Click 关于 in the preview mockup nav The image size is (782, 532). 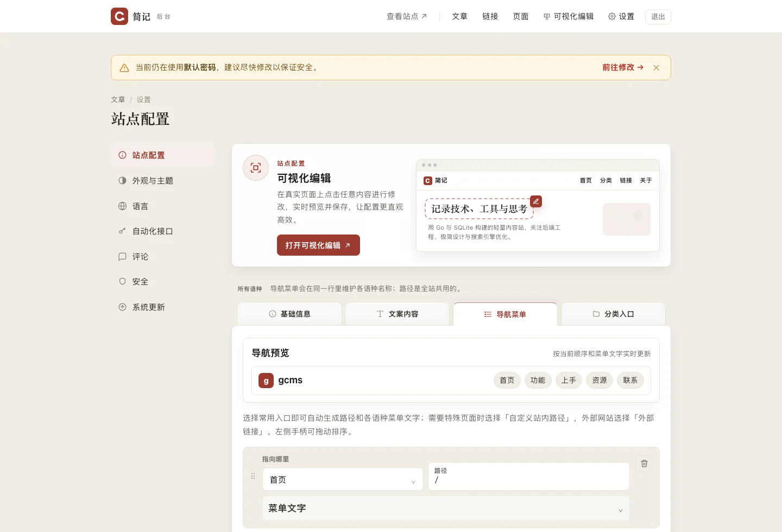click(x=646, y=180)
